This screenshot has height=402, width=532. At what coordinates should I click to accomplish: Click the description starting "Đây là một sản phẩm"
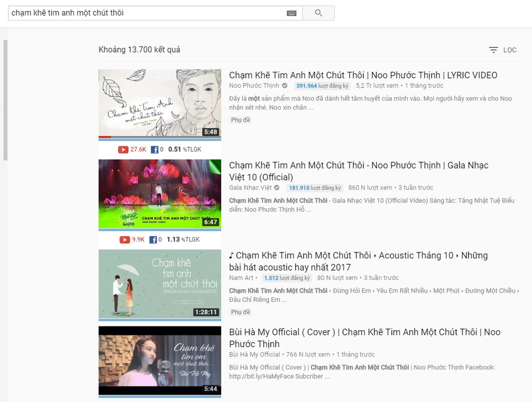(370, 103)
